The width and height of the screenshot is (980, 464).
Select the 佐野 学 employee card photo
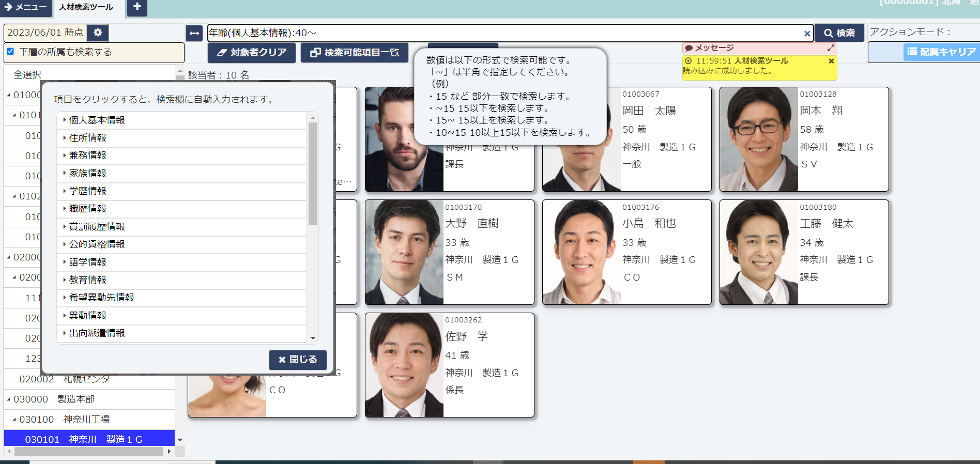tap(404, 365)
